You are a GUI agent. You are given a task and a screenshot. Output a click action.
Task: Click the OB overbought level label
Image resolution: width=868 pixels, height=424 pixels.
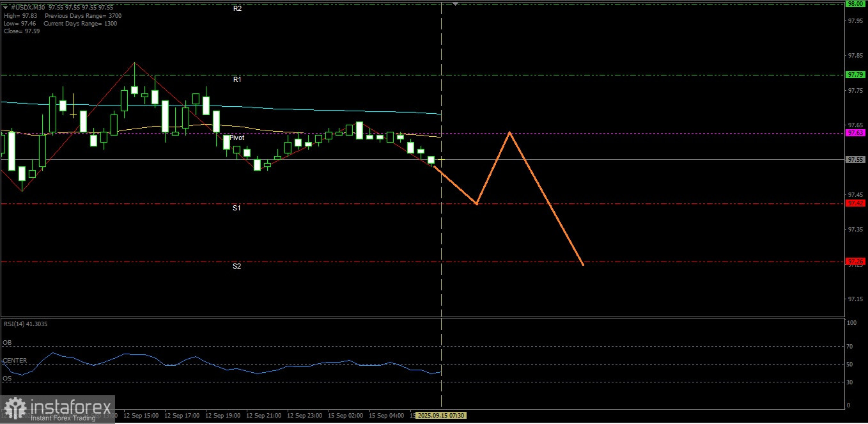point(7,343)
